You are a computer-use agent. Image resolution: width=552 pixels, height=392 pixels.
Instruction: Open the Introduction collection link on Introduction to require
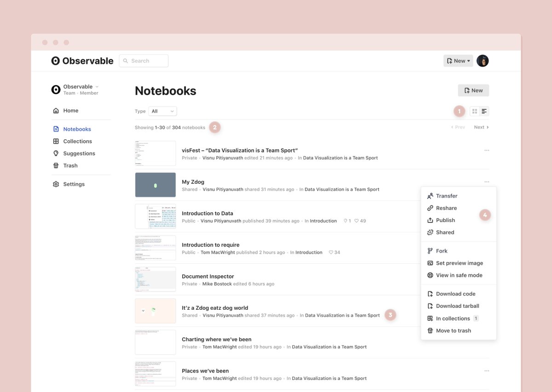click(309, 253)
